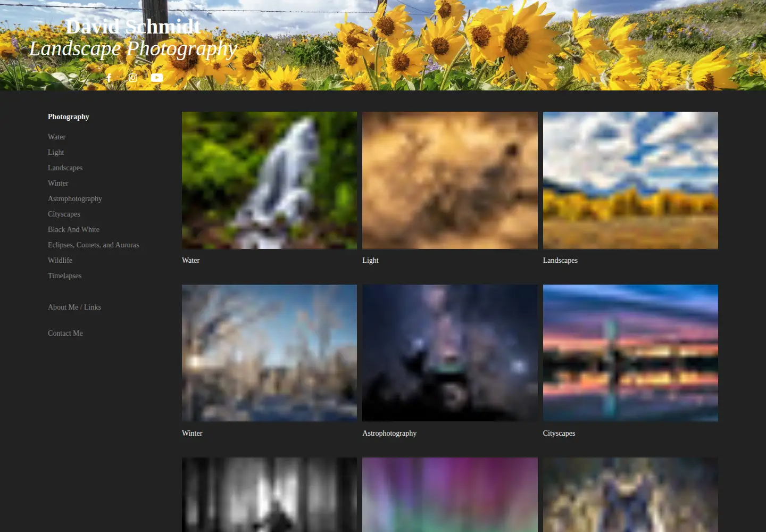Image resolution: width=766 pixels, height=532 pixels.
Task: Click the Winter caption under thumbnail
Action: tap(192, 433)
